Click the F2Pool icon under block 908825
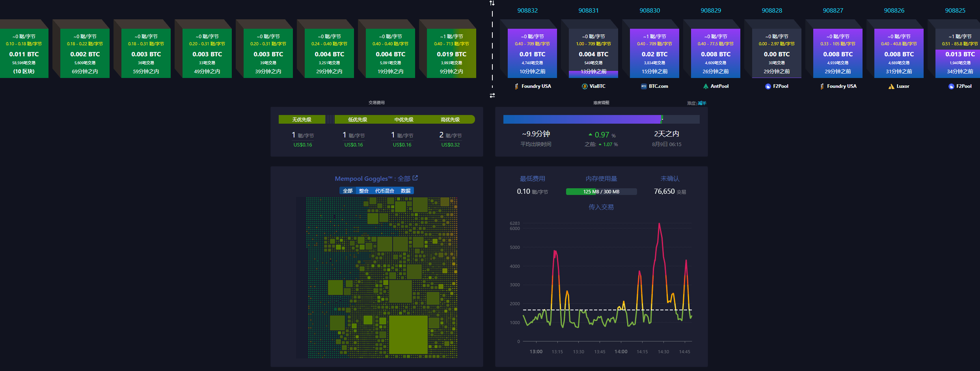The height and width of the screenshot is (371, 980). (951, 86)
